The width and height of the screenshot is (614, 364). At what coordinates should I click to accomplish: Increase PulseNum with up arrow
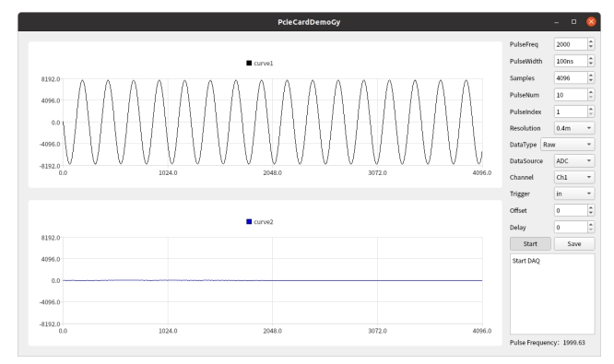tap(591, 91)
